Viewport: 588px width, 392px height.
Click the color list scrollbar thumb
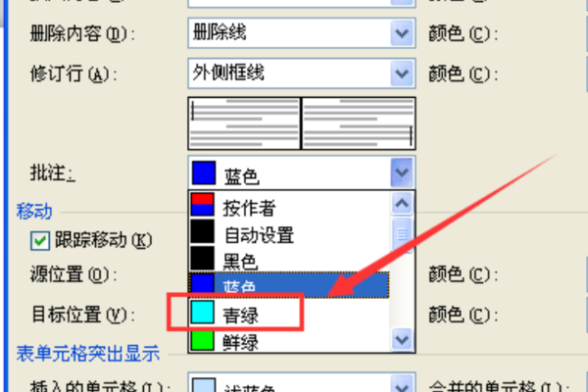click(x=402, y=235)
